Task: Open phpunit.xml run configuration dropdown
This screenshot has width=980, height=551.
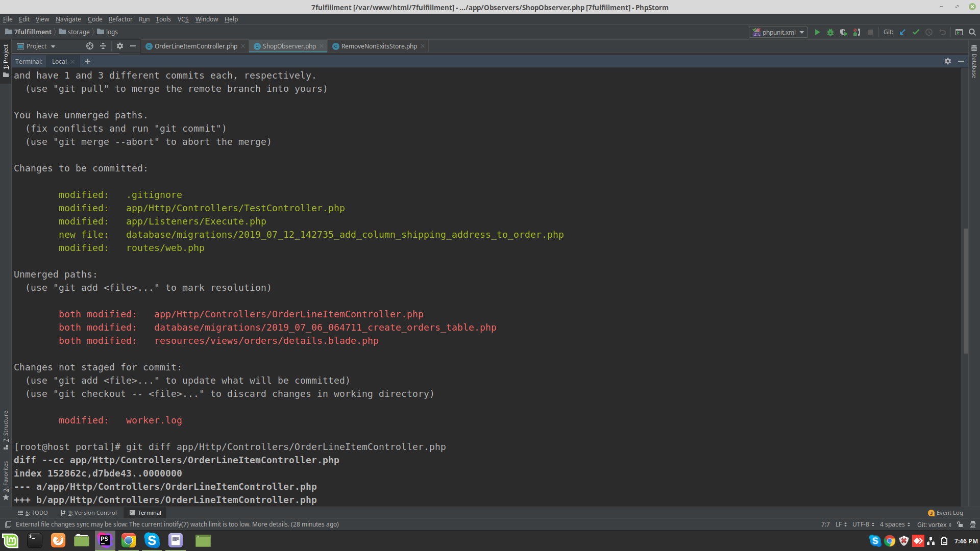Action: tap(778, 32)
